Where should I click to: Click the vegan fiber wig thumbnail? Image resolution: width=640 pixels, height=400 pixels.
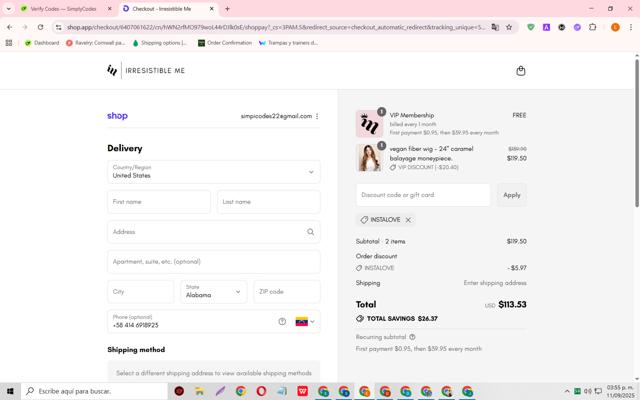tap(369, 158)
